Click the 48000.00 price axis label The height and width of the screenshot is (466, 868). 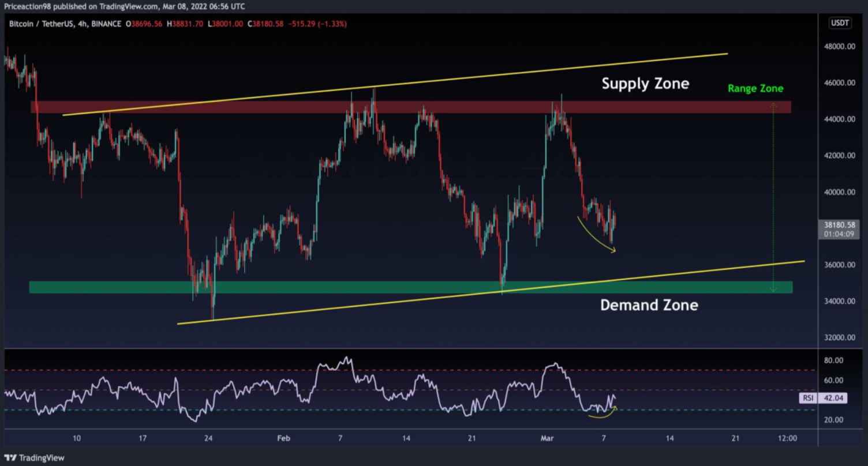coord(839,46)
